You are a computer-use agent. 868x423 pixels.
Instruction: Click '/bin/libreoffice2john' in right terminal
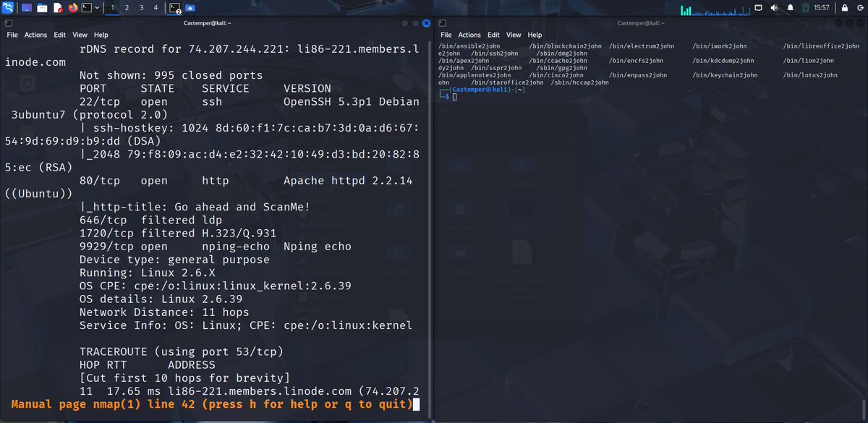coord(820,46)
